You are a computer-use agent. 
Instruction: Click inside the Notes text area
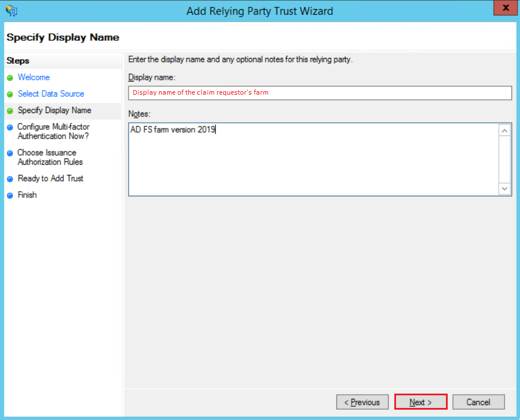tap(313, 160)
